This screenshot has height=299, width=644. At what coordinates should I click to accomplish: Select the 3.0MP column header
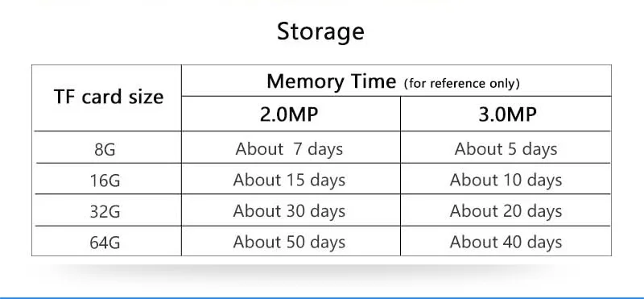pyautogui.click(x=507, y=114)
